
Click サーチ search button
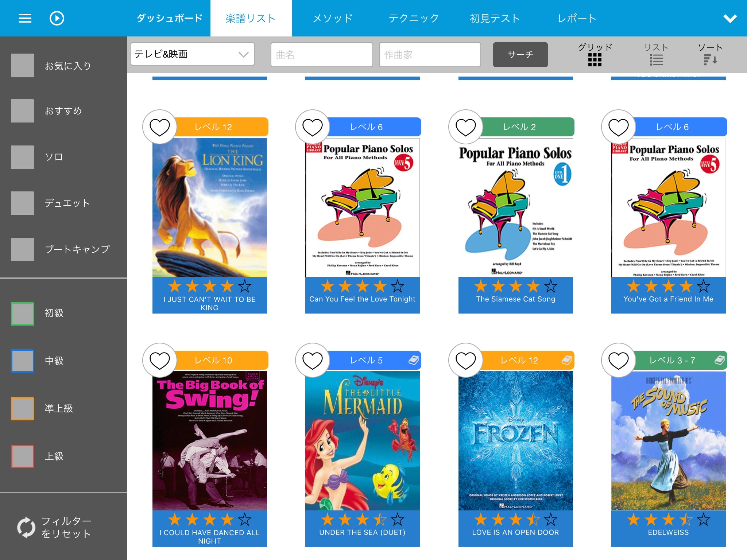click(x=520, y=54)
